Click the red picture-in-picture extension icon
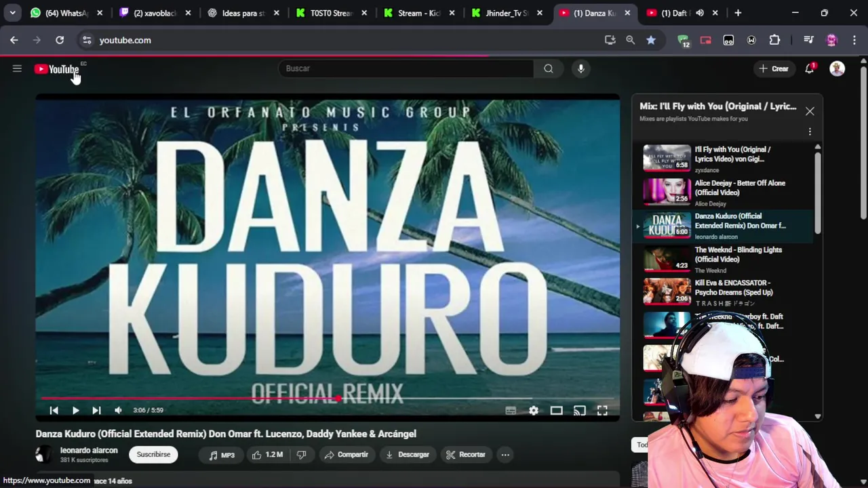 click(x=705, y=40)
